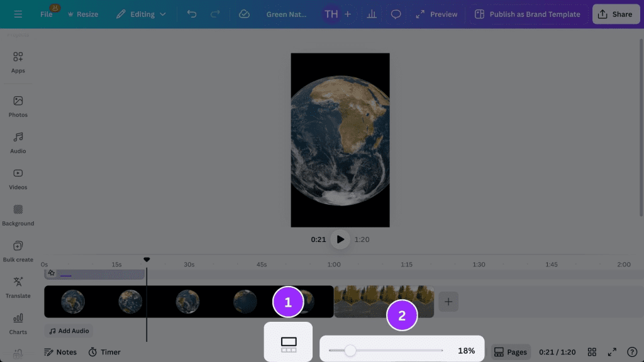644x362 pixels.
Task: Enter fullscreen using the expand arrows icon
Action: [612, 352]
